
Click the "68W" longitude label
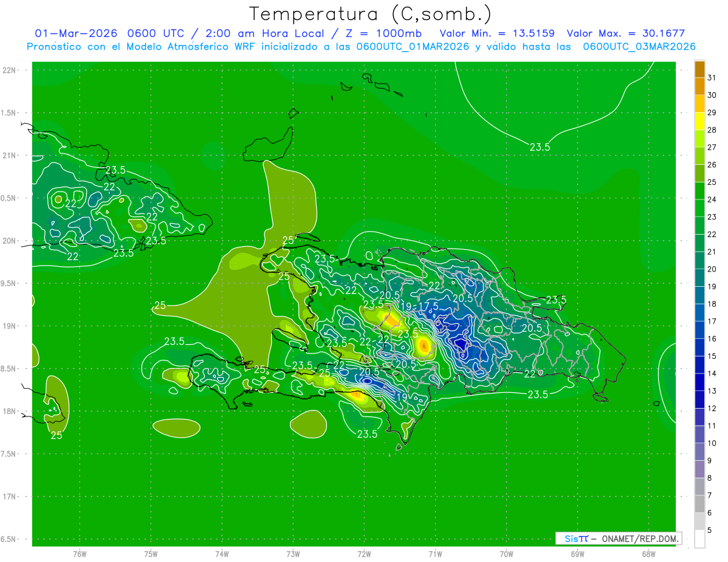[648, 554]
